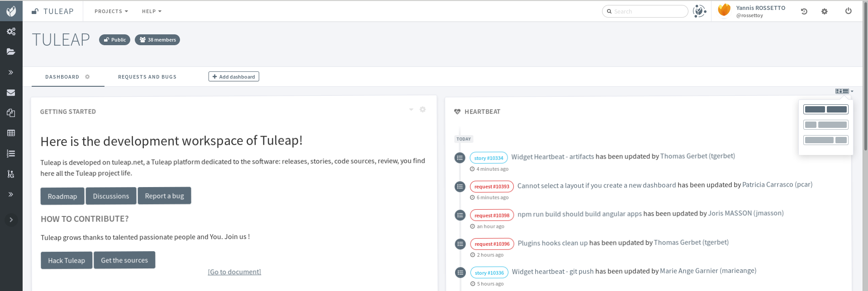Open the PROJECTS dropdown menu
The height and width of the screenshot is (291, 868).
(x=111, y=11)
